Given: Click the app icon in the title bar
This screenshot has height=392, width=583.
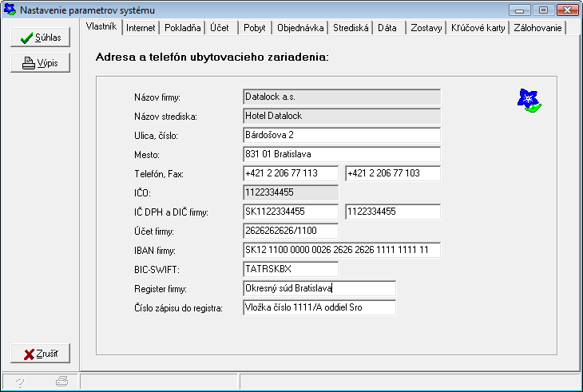Looking at the screenshot, I should pos(10,10).
